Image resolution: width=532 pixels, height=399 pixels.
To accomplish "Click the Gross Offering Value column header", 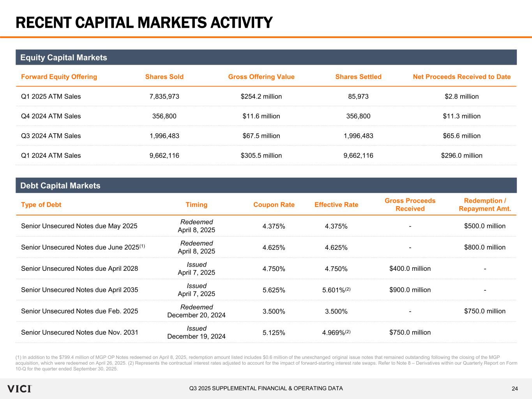I will (x=261, y=77).
